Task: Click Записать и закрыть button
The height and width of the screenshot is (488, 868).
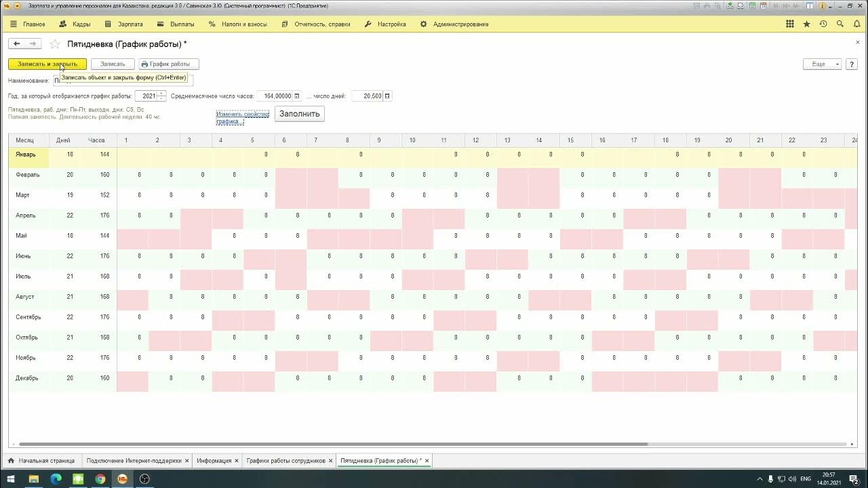Action: pos(47,64)
